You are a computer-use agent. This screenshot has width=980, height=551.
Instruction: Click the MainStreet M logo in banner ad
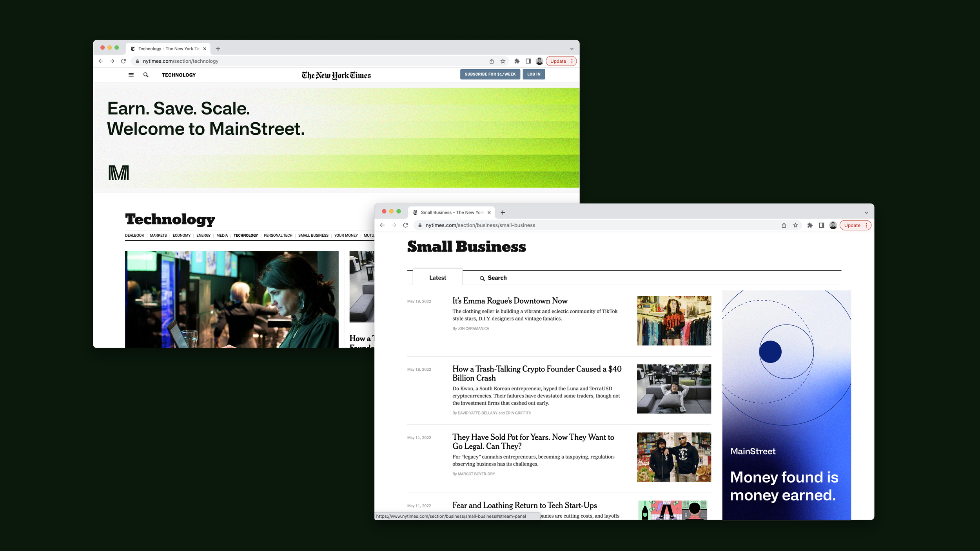pyautogui.click(x=118, y=172)
